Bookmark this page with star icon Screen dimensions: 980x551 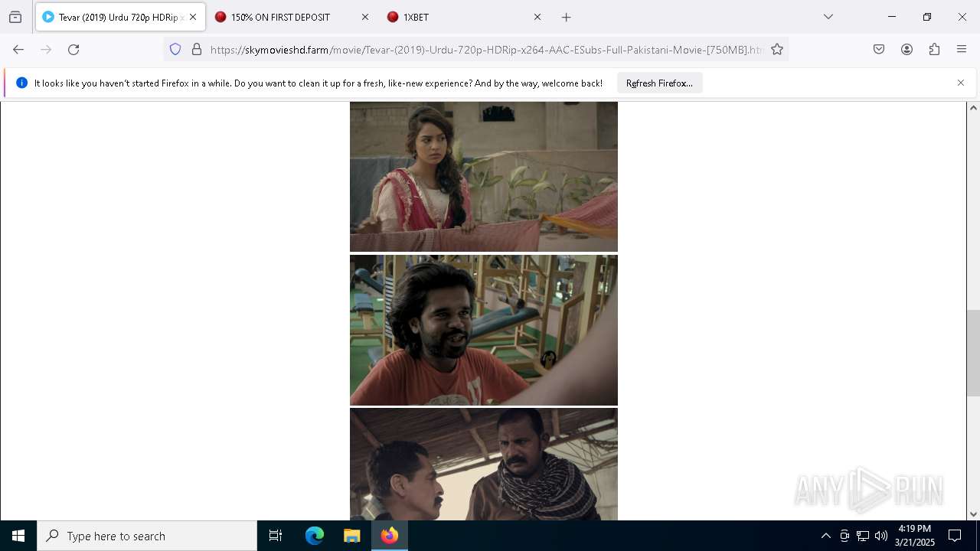[777, 50]
